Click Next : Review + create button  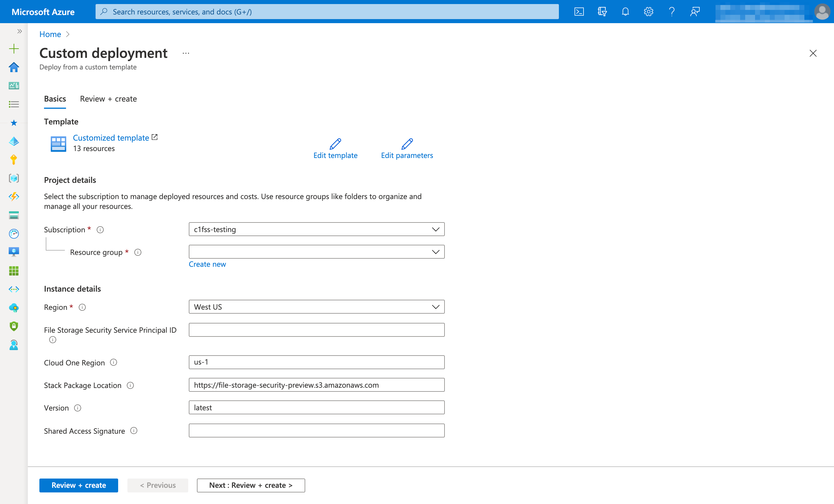point(250,485)
